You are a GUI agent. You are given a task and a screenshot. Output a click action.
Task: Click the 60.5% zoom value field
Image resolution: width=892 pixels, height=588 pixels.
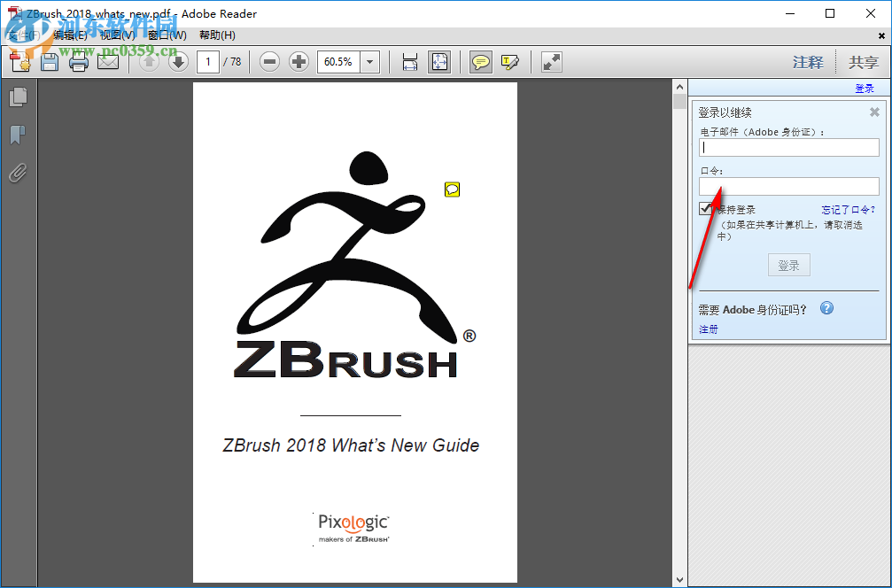[x=339, y=61]
